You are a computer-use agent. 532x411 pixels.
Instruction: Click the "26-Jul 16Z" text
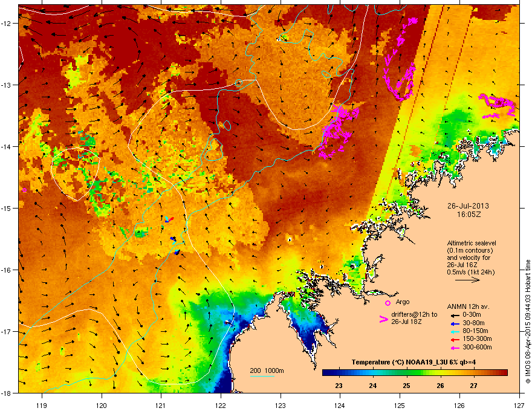click(461, 265)
